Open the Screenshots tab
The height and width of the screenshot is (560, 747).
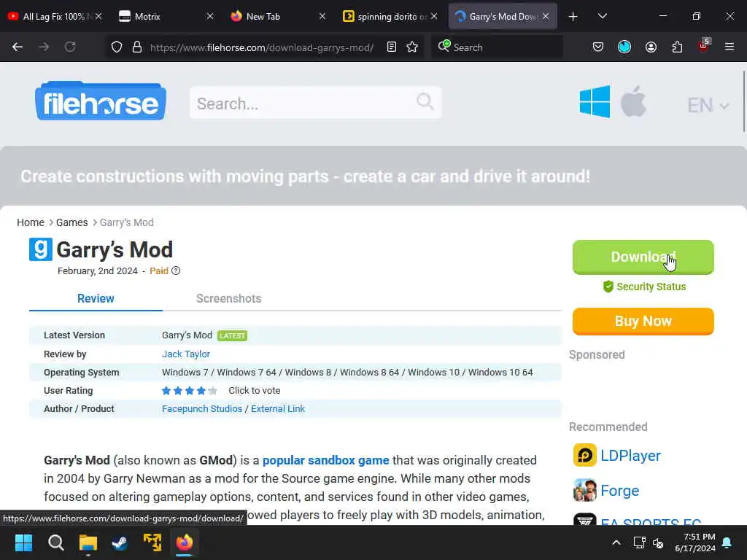(228, 298)
